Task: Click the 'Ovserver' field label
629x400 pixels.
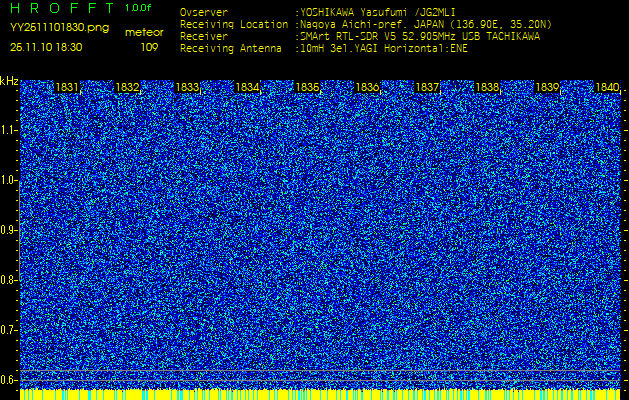Action: [204, 12]
